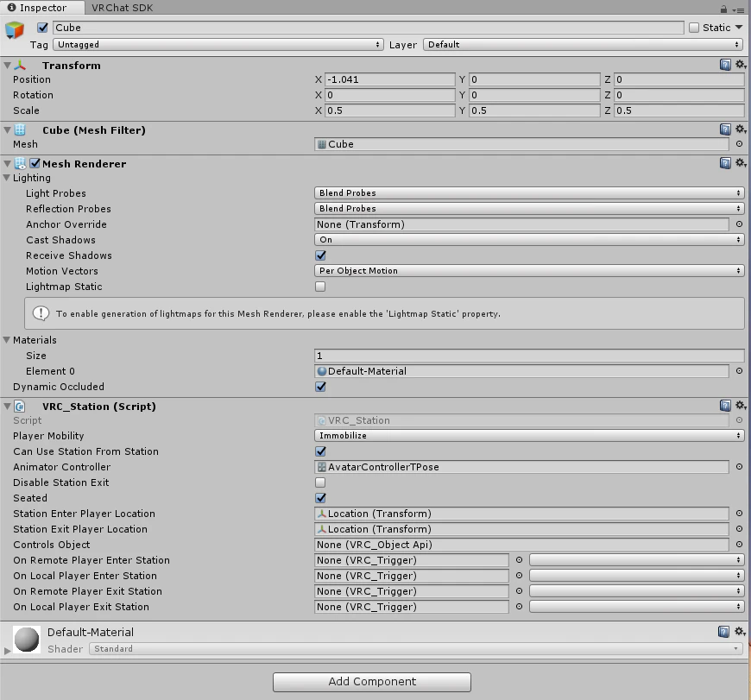The height and width of the screenshot is (700, 751).
Task: Open Mesh Renderer help reference icon
Action: tap(725, 163)
